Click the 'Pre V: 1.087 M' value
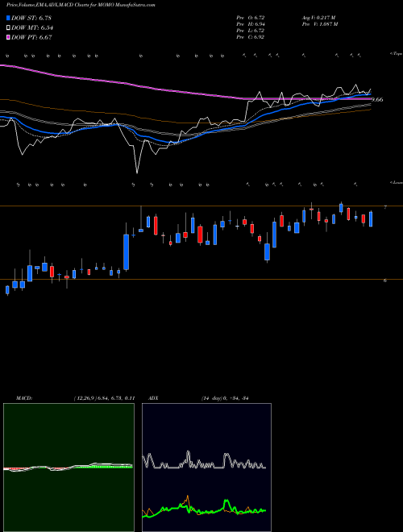The width and height of the screenshot is (403, 532). coord(319,24)
